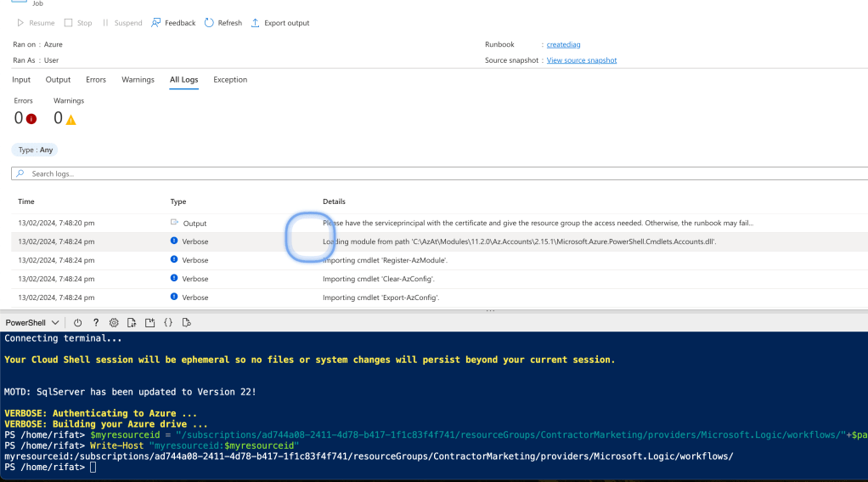
Task: Sort logs by Time column
Action: coord(26,201)
